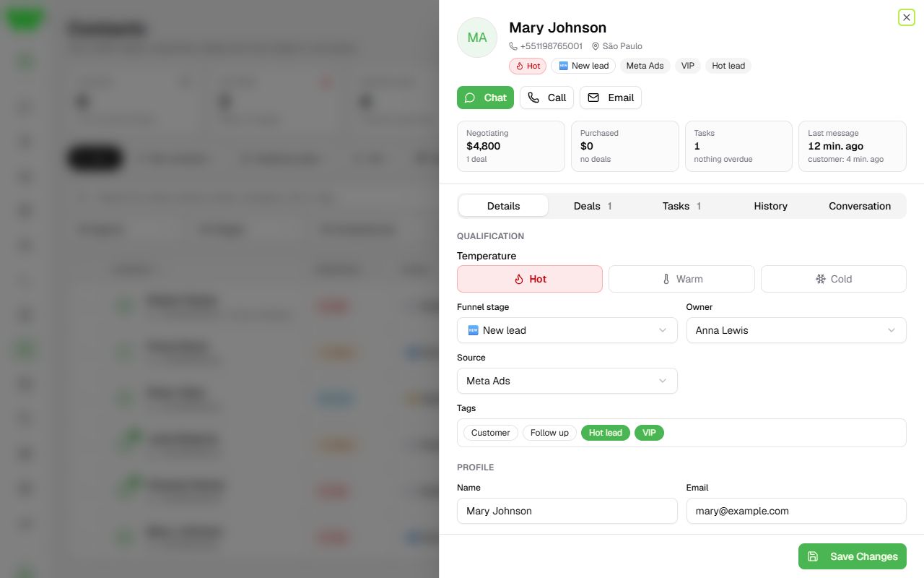Click the Email input with mary@example.com
924x578 pixels.
(796, 511)
